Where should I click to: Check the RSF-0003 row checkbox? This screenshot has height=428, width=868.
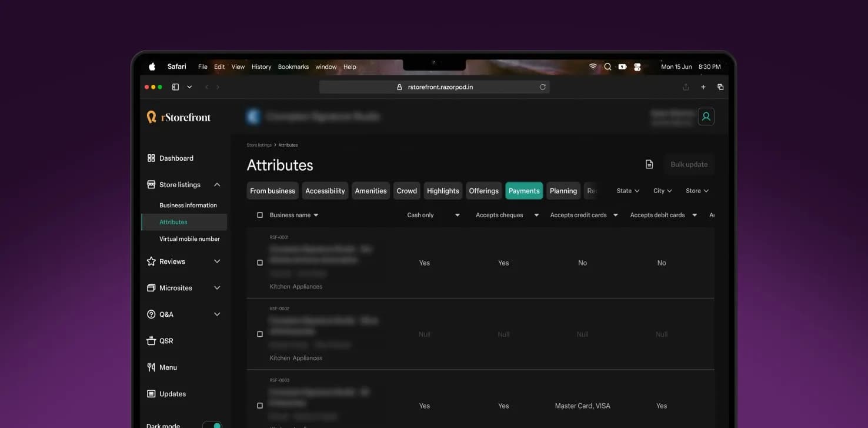coord(260,406)
